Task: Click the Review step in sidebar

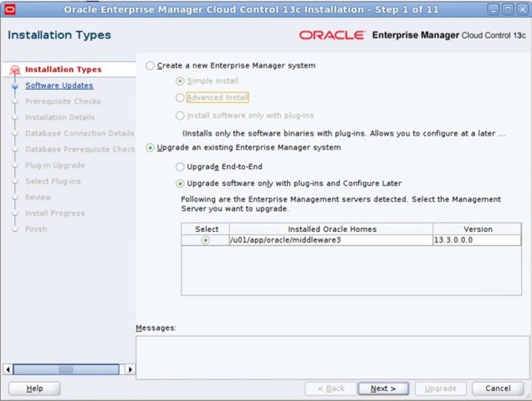Action: pos(38,197)
